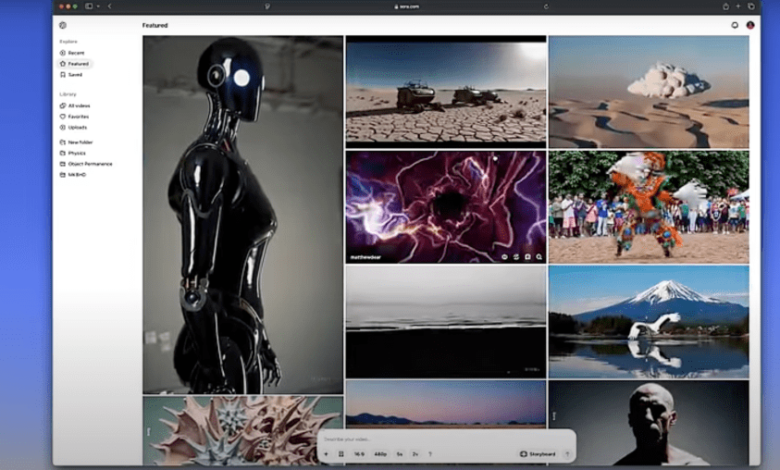Click the Storyboard button
Screen dimensions: 780x470
point(539,454)
